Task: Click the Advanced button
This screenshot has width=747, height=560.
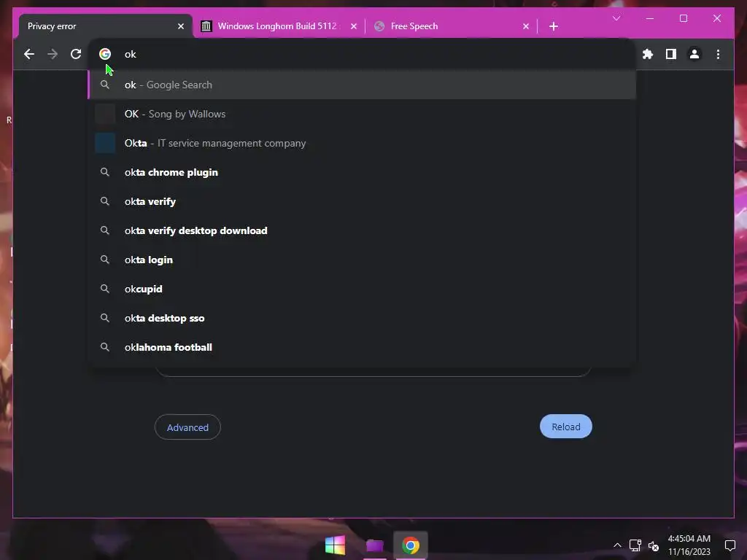Action: 187,427
